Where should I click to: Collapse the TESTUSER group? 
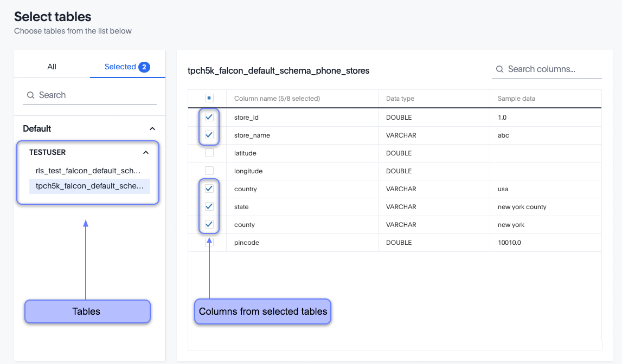[x=145, y=152]
